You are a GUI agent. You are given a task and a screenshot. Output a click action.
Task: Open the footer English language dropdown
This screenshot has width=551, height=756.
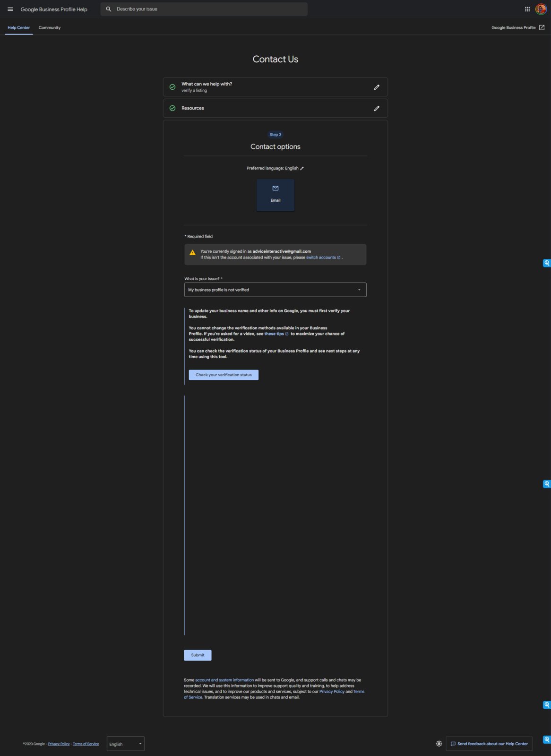[126, 744]
